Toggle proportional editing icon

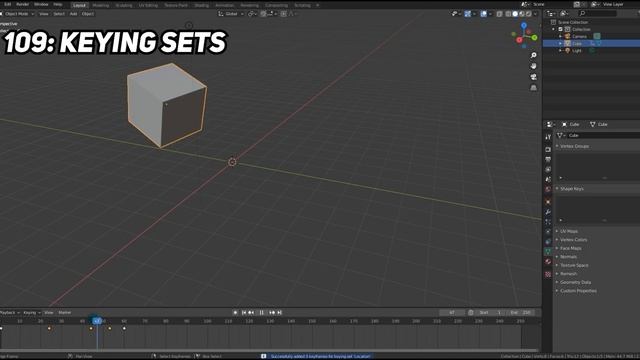(x=283, y=14)
